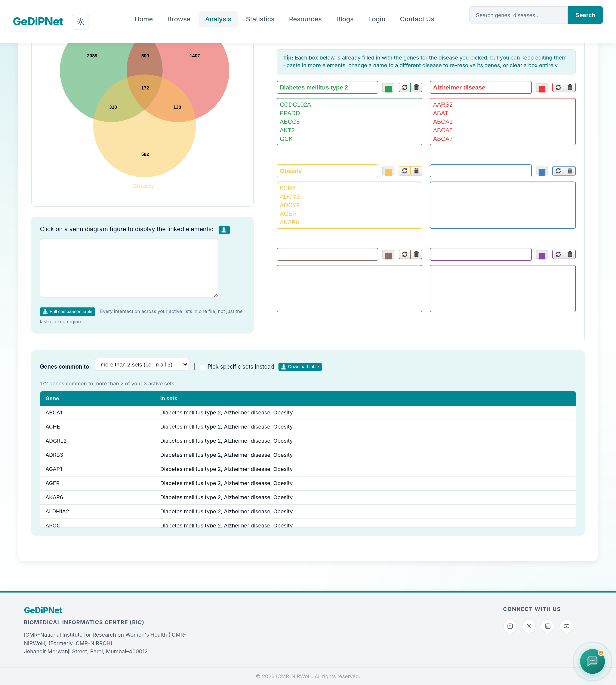
Task: Clear the purple set with trash icon
Action: pos(570,254)
